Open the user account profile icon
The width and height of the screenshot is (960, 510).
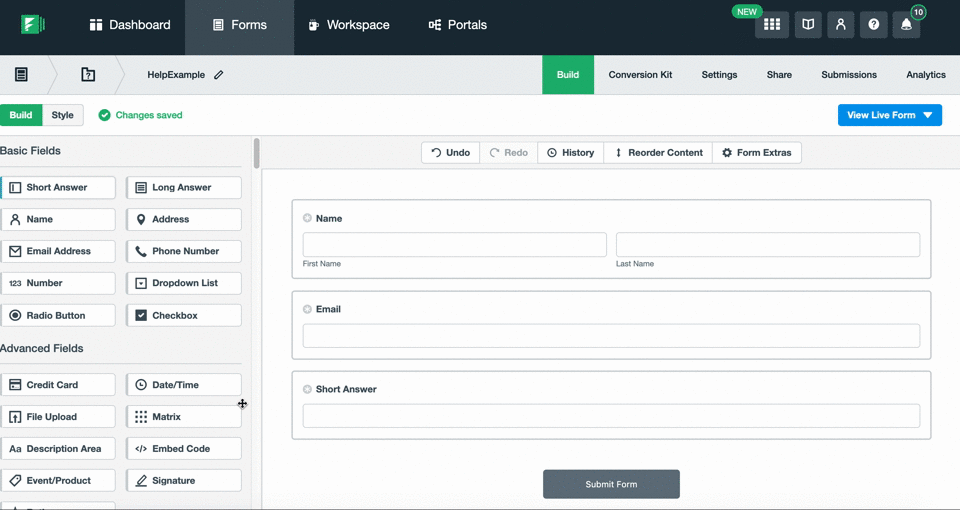840,25
